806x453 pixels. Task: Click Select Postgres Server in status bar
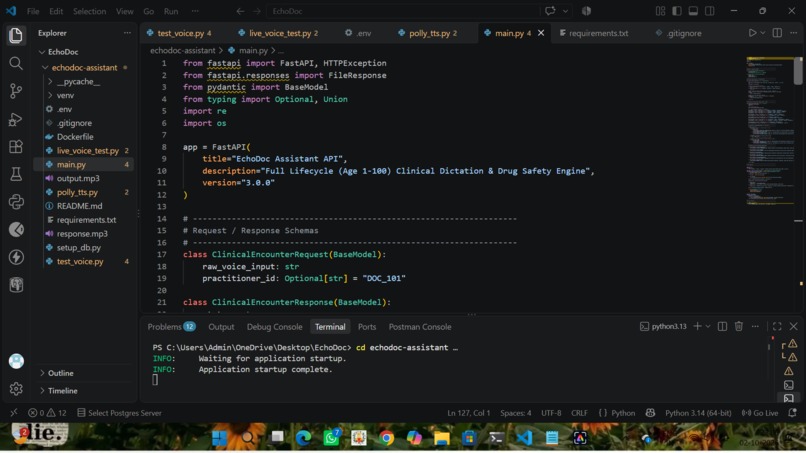pos(119,413)
